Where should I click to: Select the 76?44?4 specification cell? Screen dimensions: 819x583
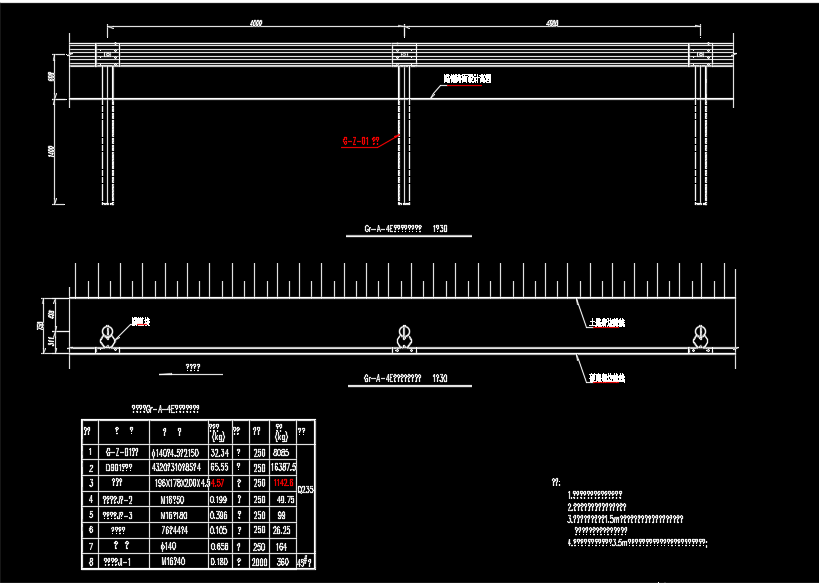pyautogui.click(x=175, y=531)
